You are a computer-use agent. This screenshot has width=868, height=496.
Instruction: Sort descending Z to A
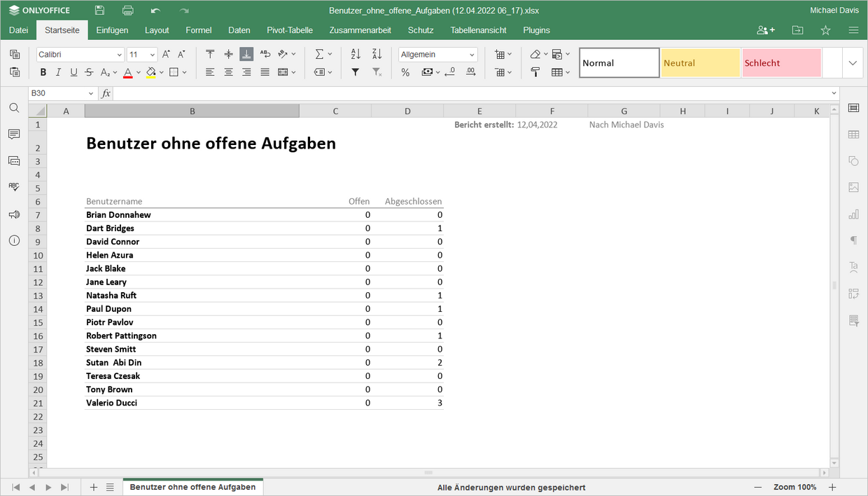click(377, 54)
